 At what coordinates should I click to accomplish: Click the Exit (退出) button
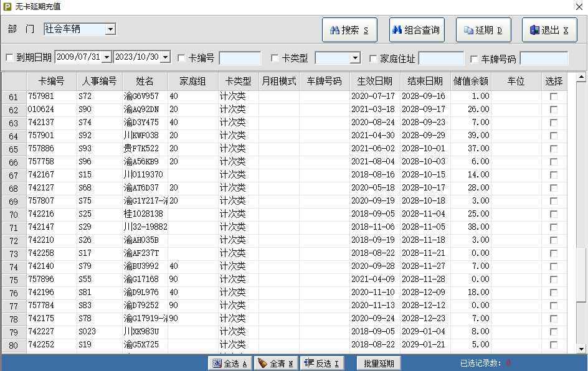[x=549, y=30]
